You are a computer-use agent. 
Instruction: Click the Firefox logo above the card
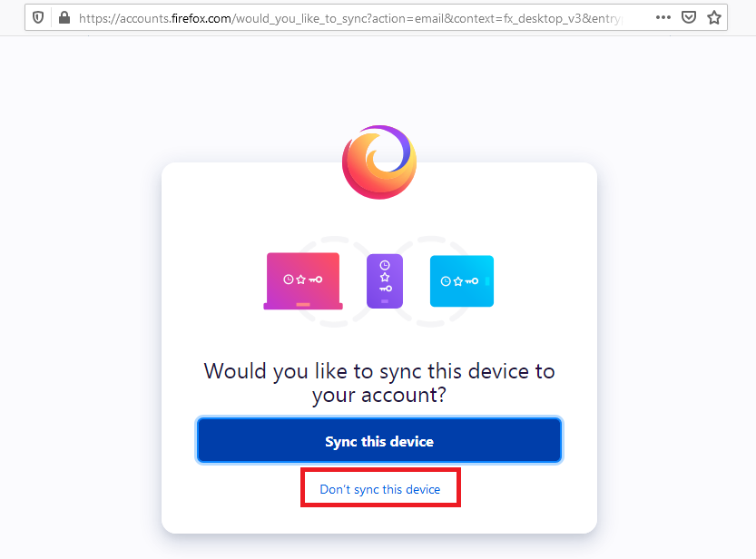pos(379,162)
